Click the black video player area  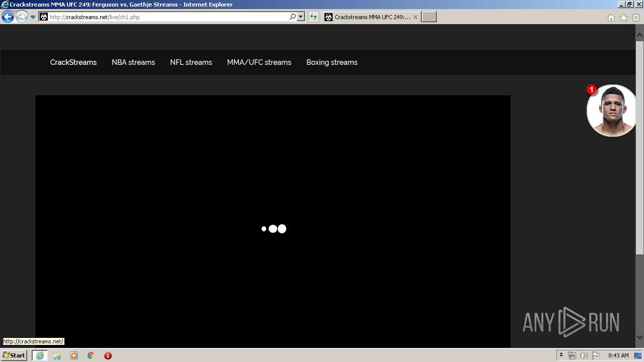pos(273,221)
